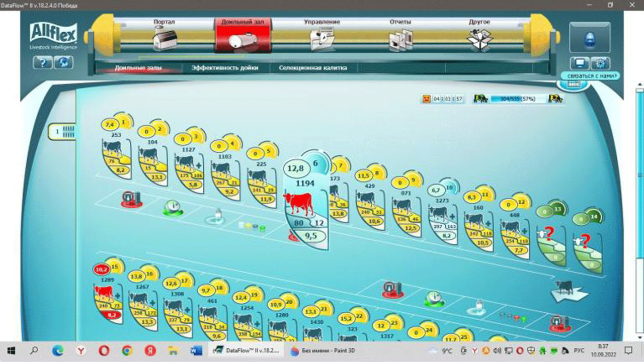Click the red gate icon at lower row end
The image size is (644, 362).
tap(559, 323)
